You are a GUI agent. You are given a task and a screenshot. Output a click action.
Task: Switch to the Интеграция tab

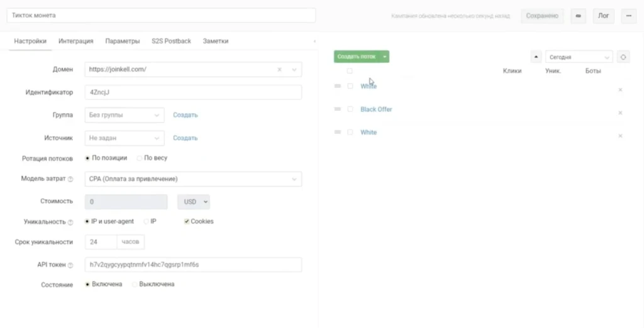(75, 41)
